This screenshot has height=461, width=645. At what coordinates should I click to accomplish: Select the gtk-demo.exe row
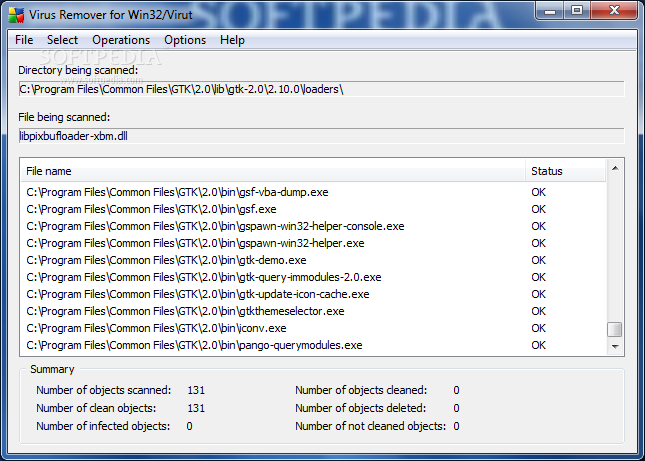coord(313,260)
